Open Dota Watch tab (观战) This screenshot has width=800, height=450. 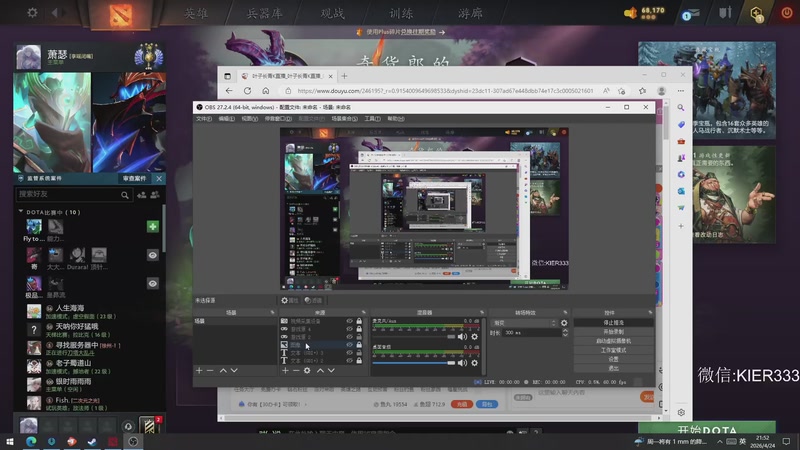(333, 13)
